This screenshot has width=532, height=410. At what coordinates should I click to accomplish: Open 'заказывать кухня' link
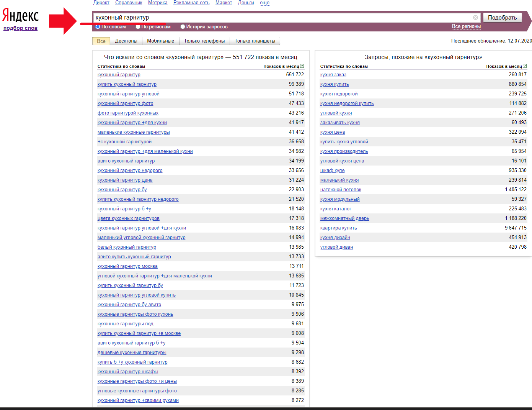[340, 123]
